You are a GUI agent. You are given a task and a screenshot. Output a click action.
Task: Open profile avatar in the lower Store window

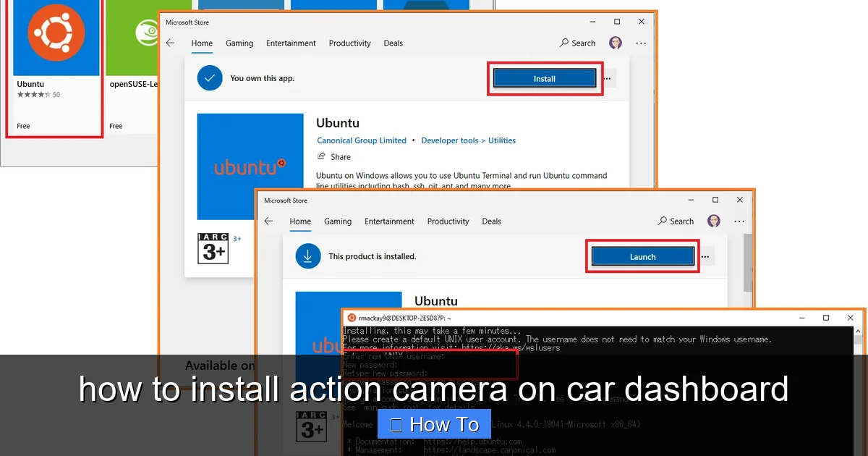pyautogui.click(x=714, y=221)
